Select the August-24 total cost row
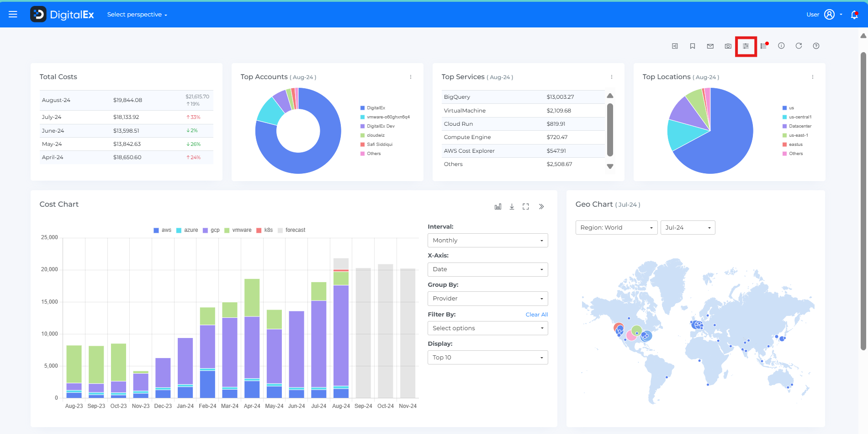 point(126,100)
